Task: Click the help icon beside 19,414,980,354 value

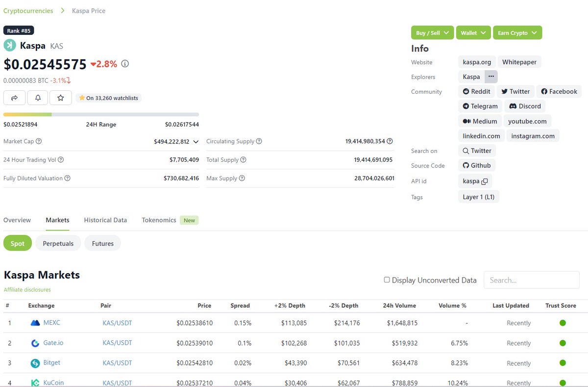Action: 390,141
